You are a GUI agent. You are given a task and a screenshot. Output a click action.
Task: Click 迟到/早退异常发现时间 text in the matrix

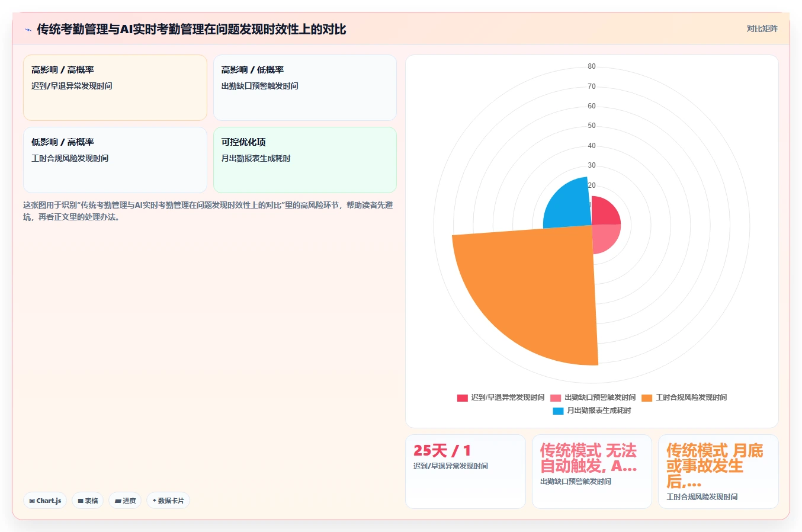click(72, 86)
